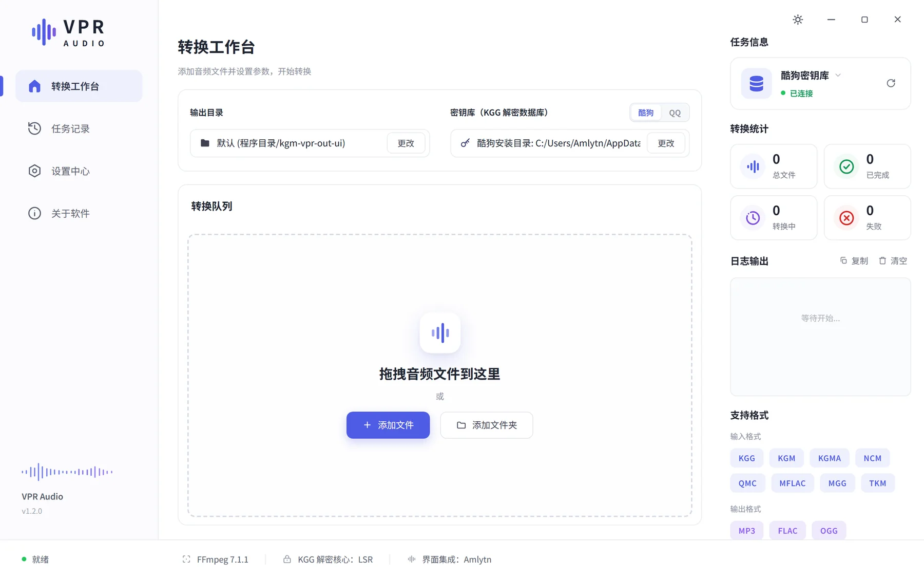Viewport: 924px width, 578px height.
Task: Open the 任务记录 sidebar page
Action: (x=79, y=128)
